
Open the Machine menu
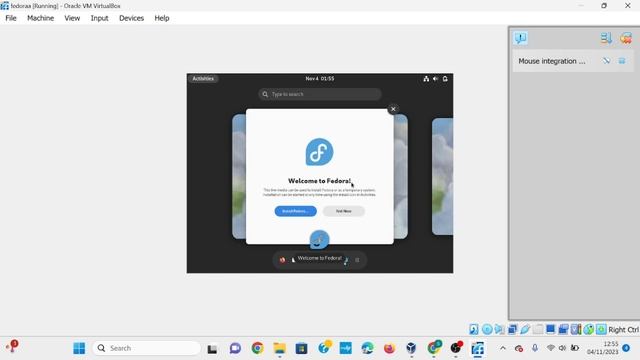coord(40,18)
